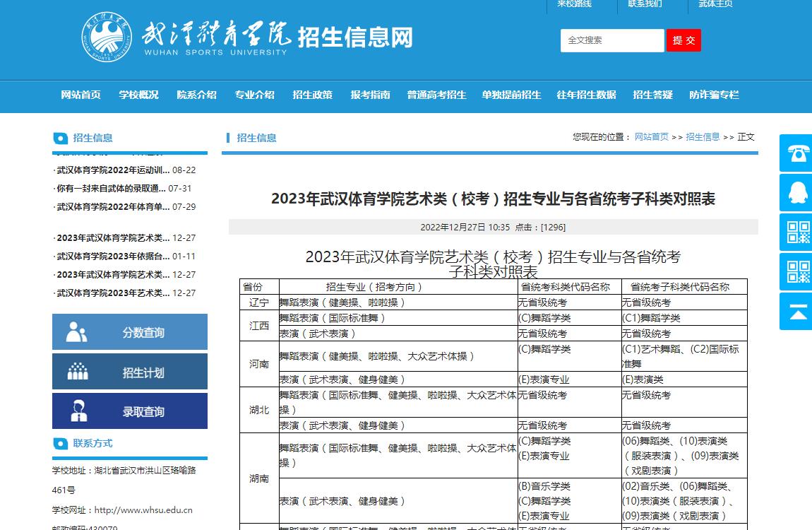Open 院系介绍 navigation item

[197, 95]
